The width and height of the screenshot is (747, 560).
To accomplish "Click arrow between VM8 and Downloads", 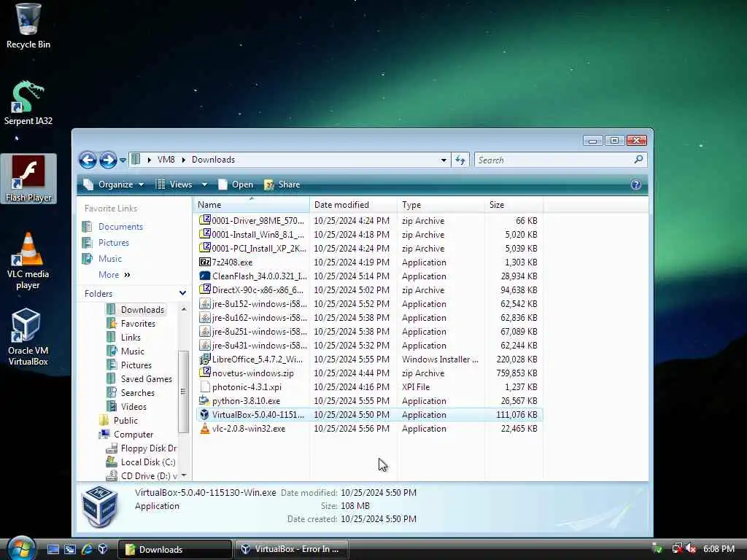I will (183, 160).
